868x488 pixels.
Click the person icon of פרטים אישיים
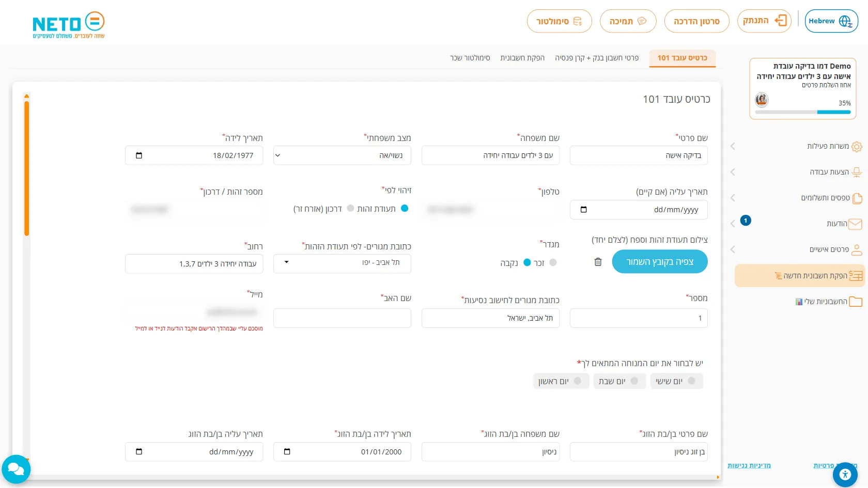(x=857, y=250)
